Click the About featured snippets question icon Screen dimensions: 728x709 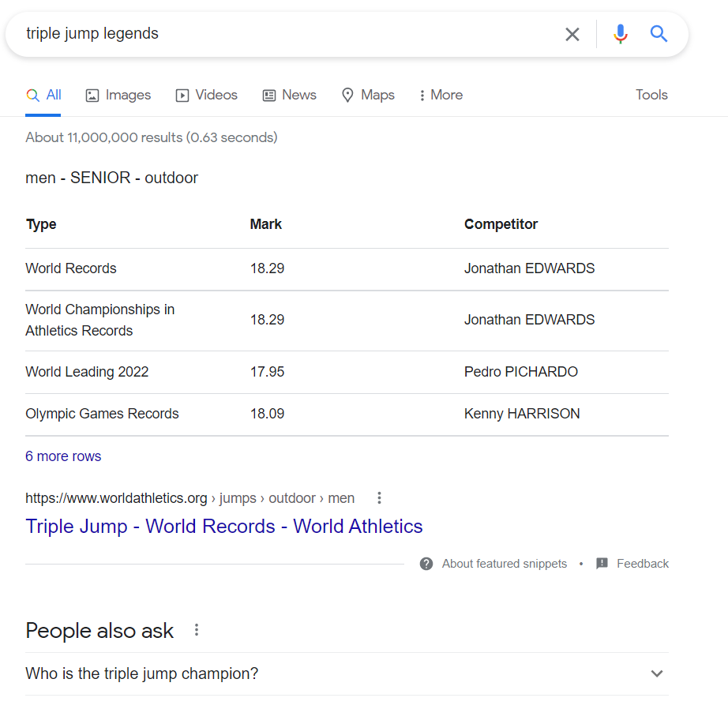[x=426, y=564]
